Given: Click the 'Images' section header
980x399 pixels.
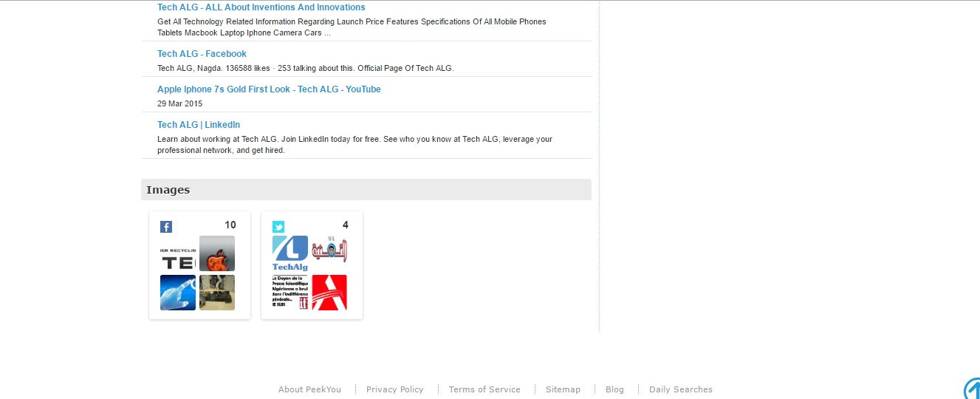Looking at the screenshot, I should pos(366,189).
